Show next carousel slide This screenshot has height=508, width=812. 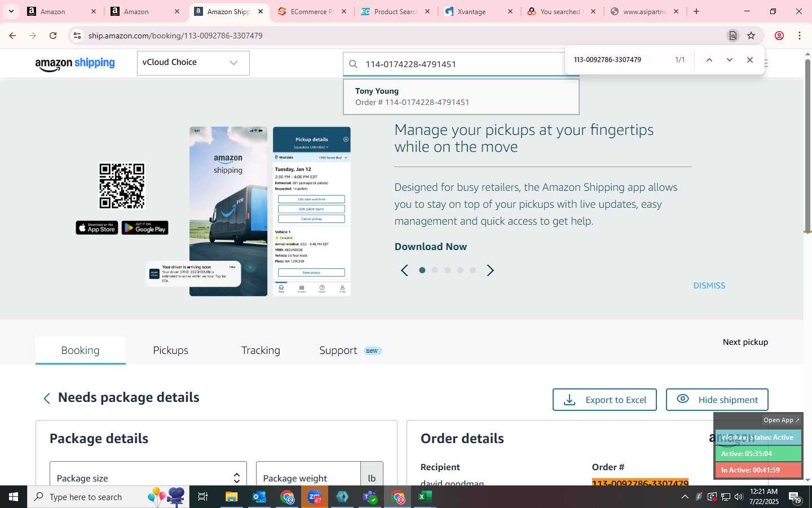[x=490, y=270]
